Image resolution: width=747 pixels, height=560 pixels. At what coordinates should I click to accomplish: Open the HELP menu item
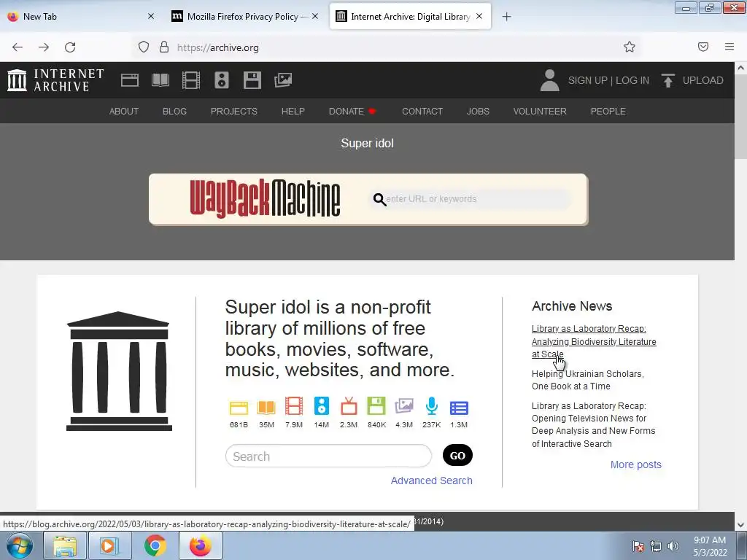[x=293, y=111]
